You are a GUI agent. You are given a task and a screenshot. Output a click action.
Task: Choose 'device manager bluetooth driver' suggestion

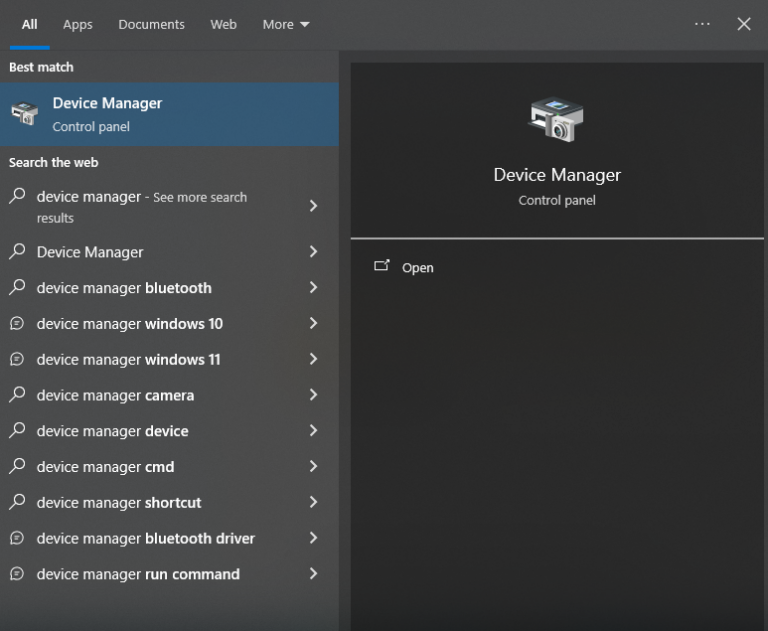click(145, 538)
